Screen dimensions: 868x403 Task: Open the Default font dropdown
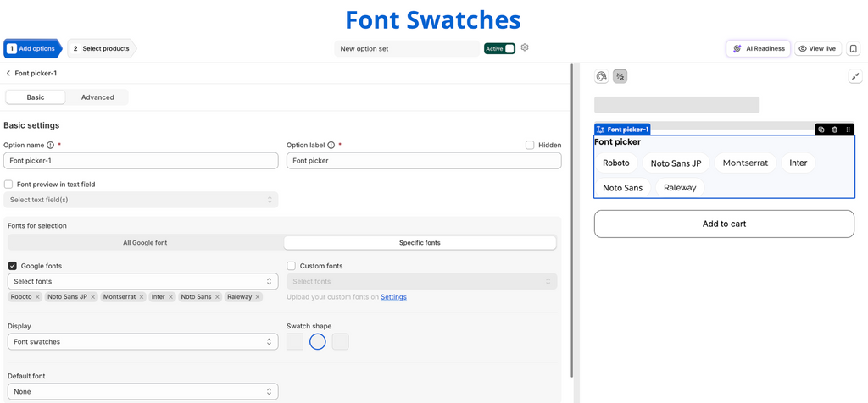point(142,391)
